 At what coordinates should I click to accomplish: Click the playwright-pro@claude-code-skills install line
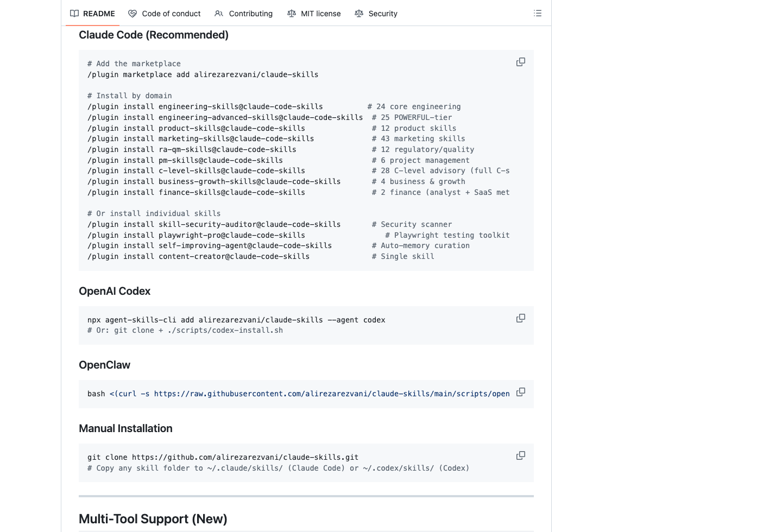pyautogui.click(x=196, y=235)
